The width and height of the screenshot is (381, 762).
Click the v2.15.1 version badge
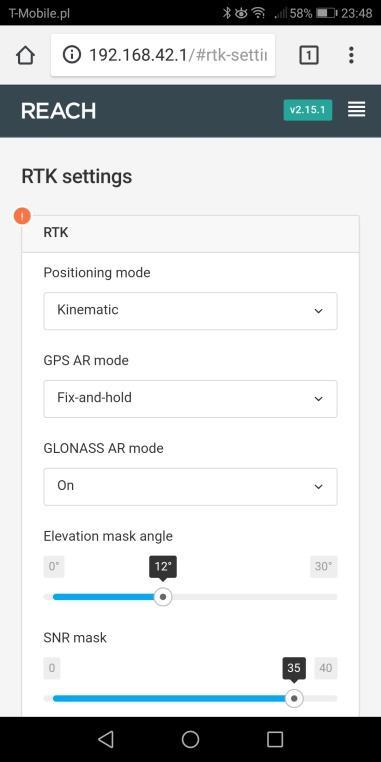coord(308,110)
